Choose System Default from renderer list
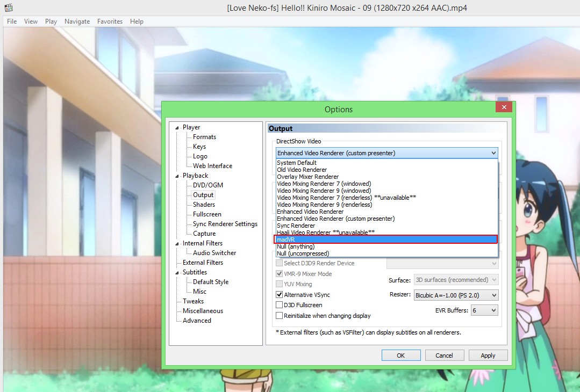580x392 pixels. pos(386,163)
